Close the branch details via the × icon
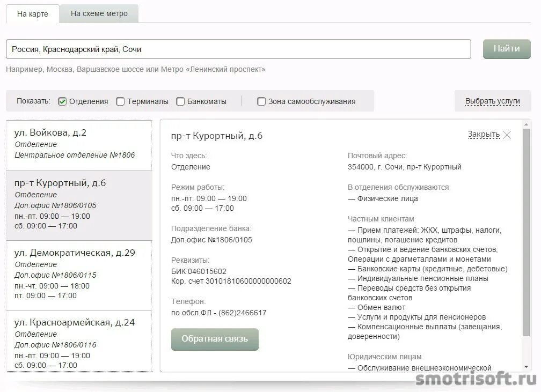The height and width of the screenshot is (392, 541). pyautogui.click(x=506, y=135)
